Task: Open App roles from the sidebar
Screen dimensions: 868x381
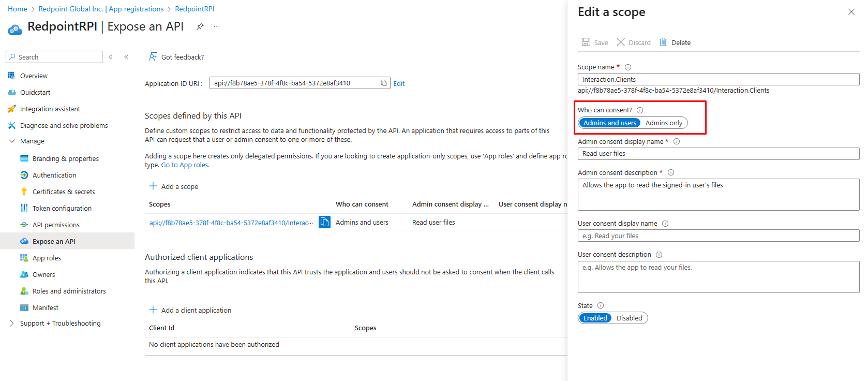Action: click(x=47, y=258)
